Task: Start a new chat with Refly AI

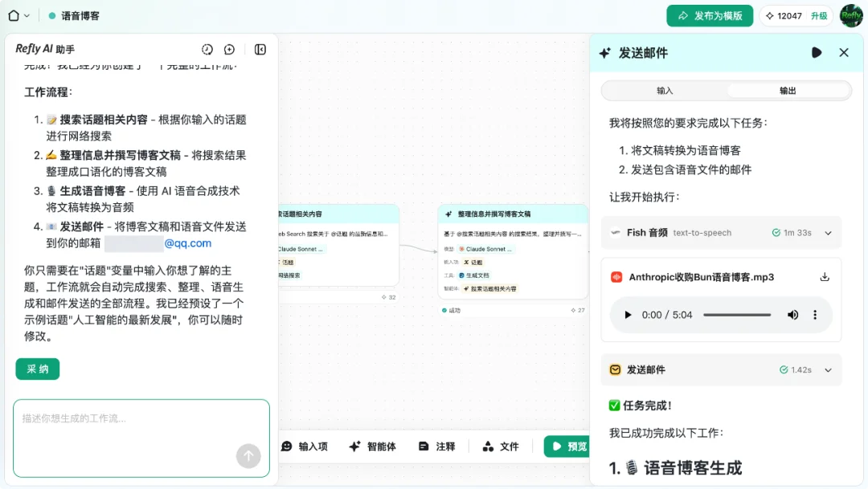Action: pyautogui.click(x=229, y=49)
